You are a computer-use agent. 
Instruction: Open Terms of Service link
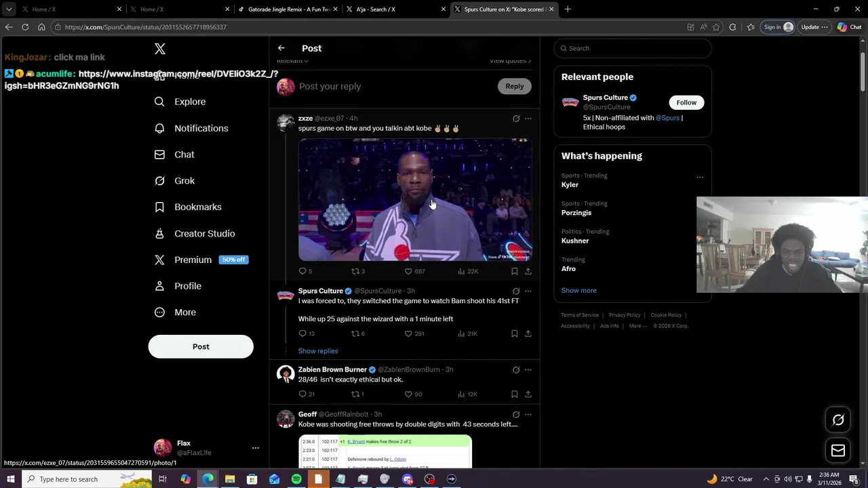pos(580,315)
